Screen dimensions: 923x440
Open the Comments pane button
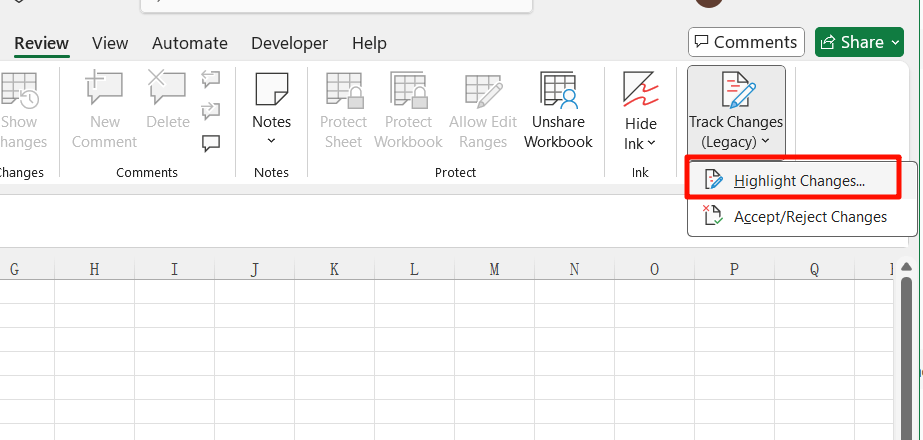pyautogui.click(x=746, y=42)
